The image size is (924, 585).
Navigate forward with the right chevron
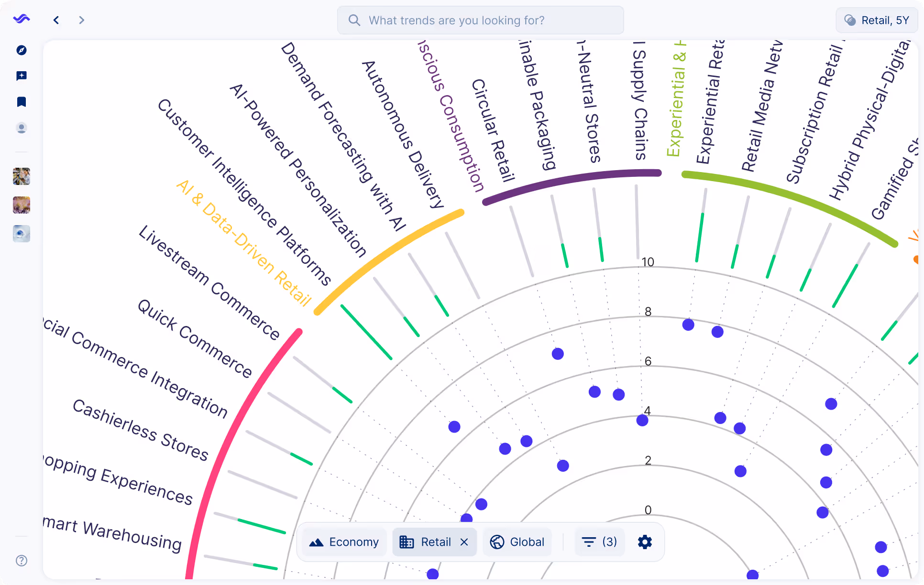[81, 20]
